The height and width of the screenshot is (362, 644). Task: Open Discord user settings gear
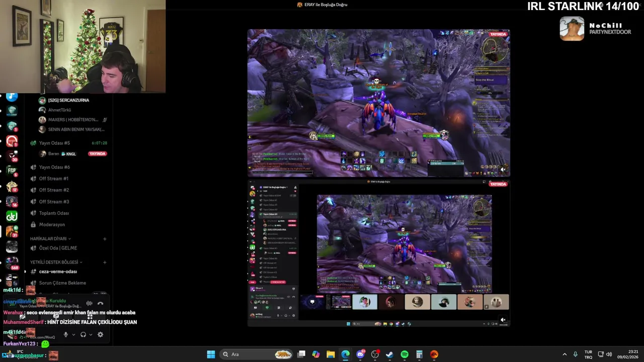tap(100, 334)
